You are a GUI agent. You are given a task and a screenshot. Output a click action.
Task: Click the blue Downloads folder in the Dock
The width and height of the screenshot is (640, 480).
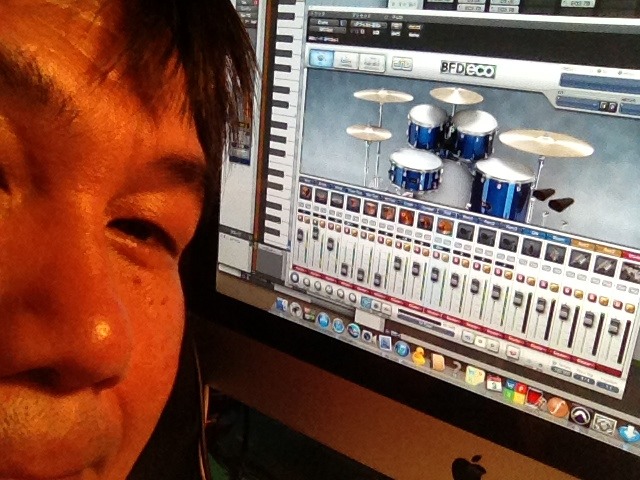(x=629, y=434)
